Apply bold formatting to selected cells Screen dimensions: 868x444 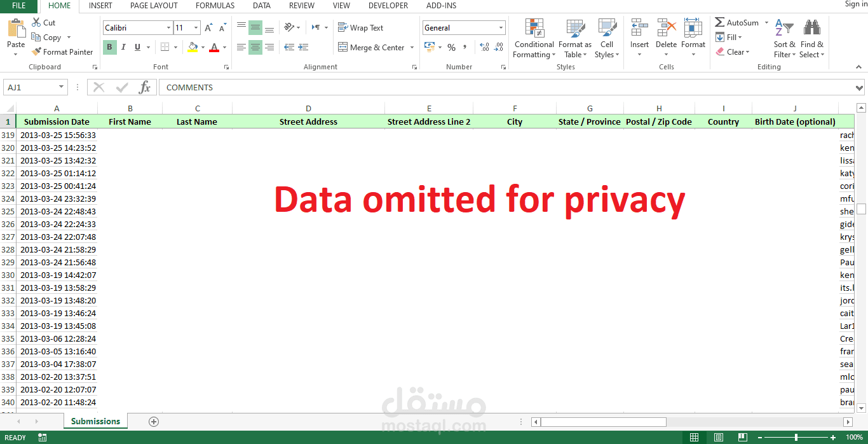[109, 47]
